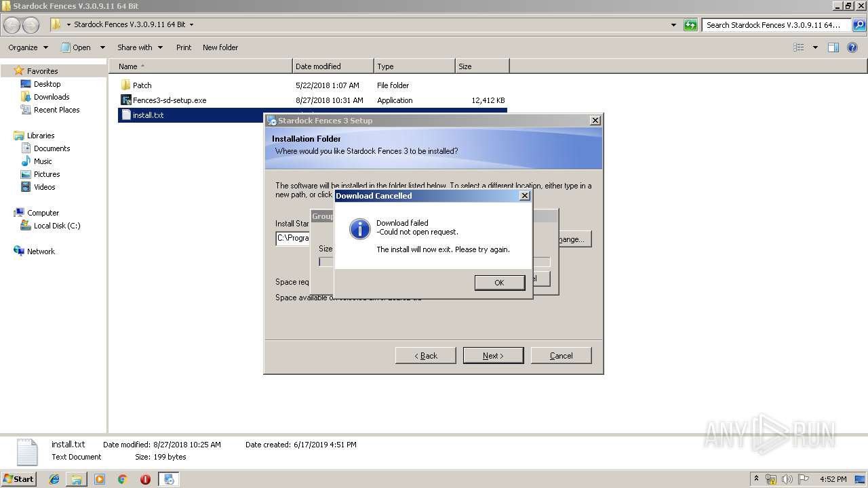Click Cancel in Stardock Fences Setup
The height and width of the screenshot is (488, 868).
(561, 356)
